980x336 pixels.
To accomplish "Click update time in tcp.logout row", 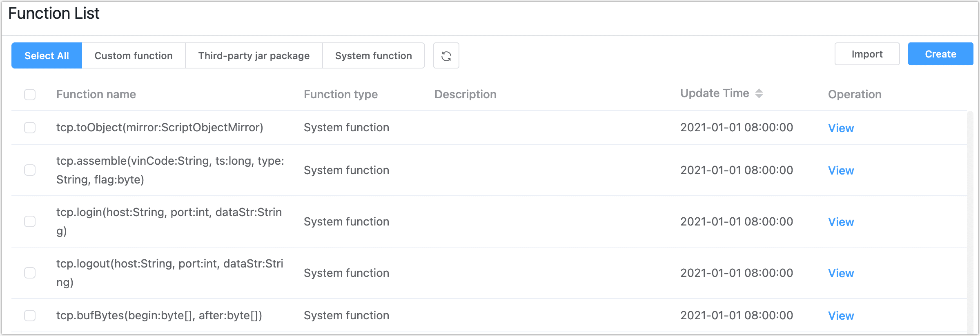I will (737, 273).
